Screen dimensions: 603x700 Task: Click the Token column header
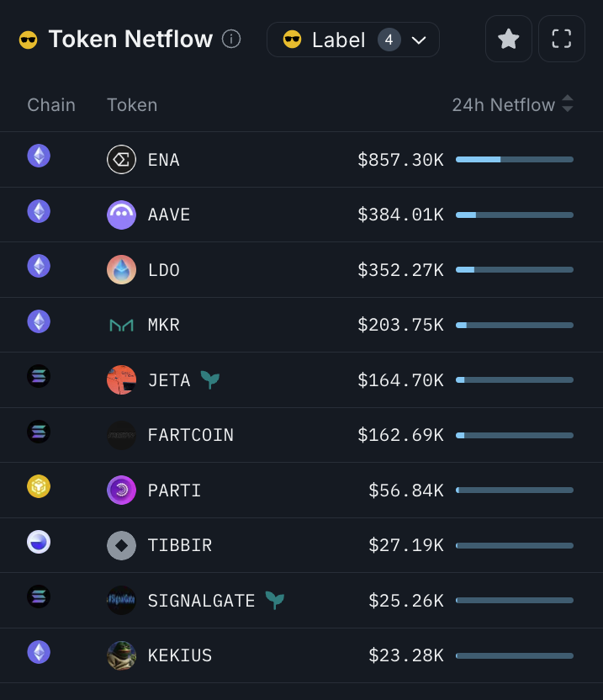tap(132, 105)
